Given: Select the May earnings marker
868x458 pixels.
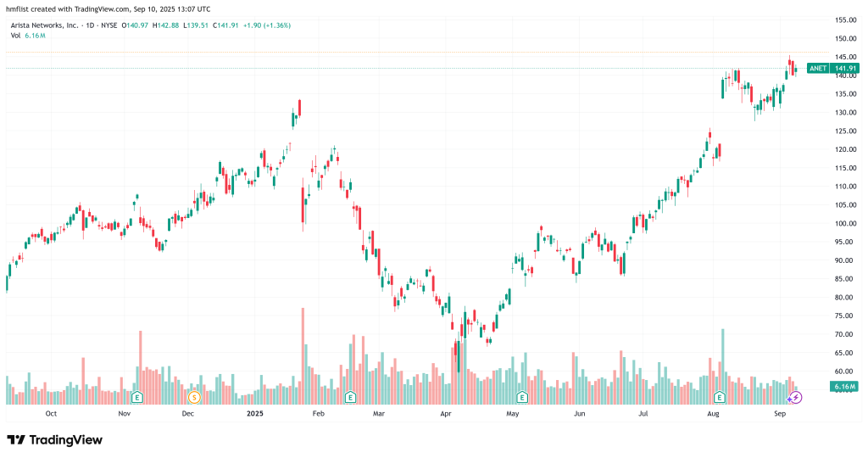Looking at the screenshot, I should pos(522,397).
